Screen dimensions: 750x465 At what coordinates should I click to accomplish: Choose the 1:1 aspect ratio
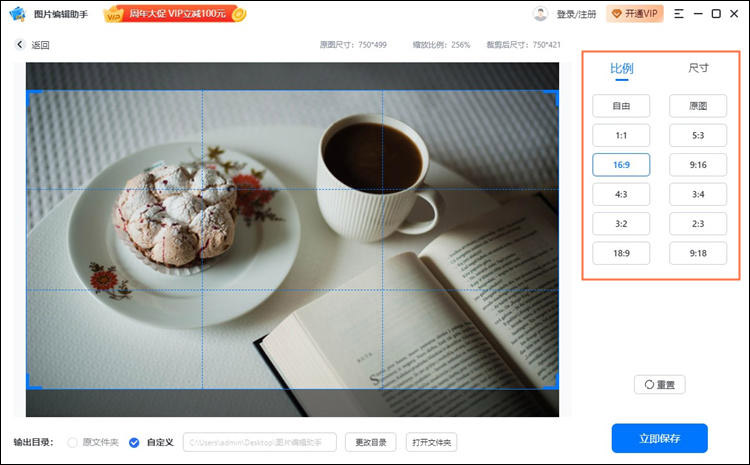pyautogui.click(x=621, y=135)
